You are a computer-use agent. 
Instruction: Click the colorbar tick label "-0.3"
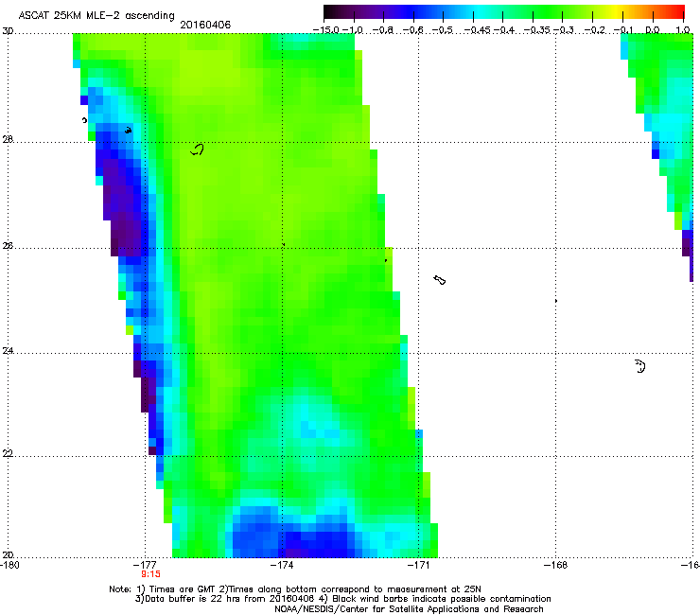pos(563,30)
